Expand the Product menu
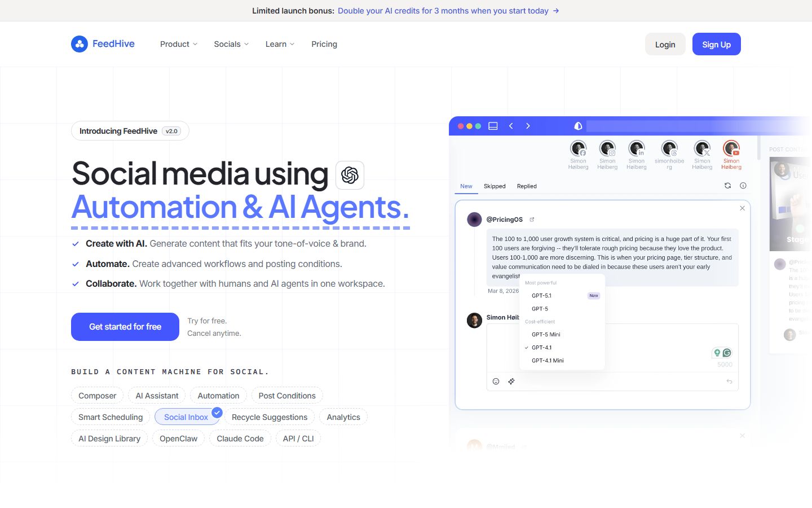 (x=179, y=44)
